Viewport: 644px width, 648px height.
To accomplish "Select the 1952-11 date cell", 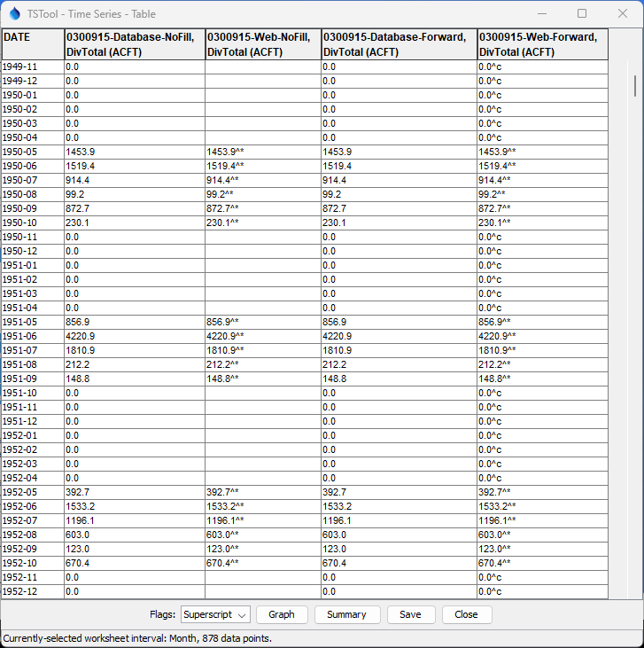I will tap(33, 577).
